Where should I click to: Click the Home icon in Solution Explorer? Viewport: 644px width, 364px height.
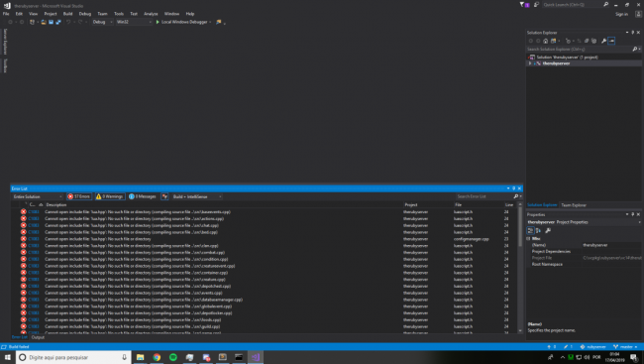[x=546, y=41]
